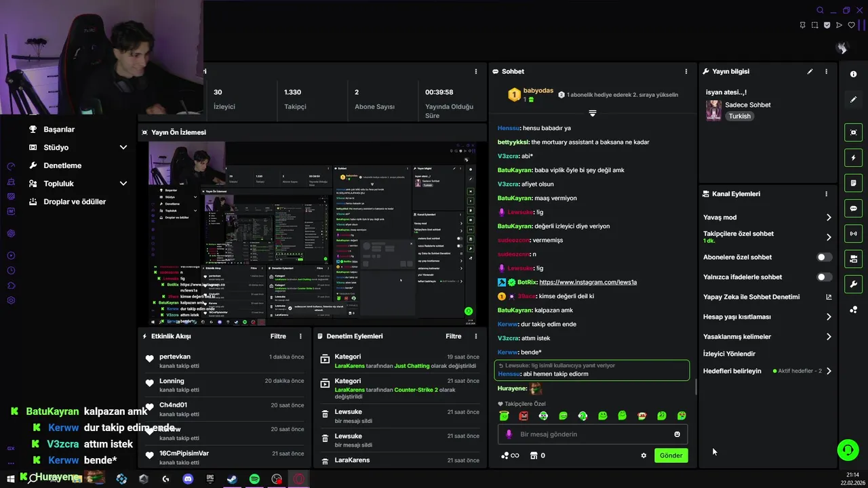Open Etkinlik Akışı Filtre dropdown
868x488 pixels.
coord(278,336)
